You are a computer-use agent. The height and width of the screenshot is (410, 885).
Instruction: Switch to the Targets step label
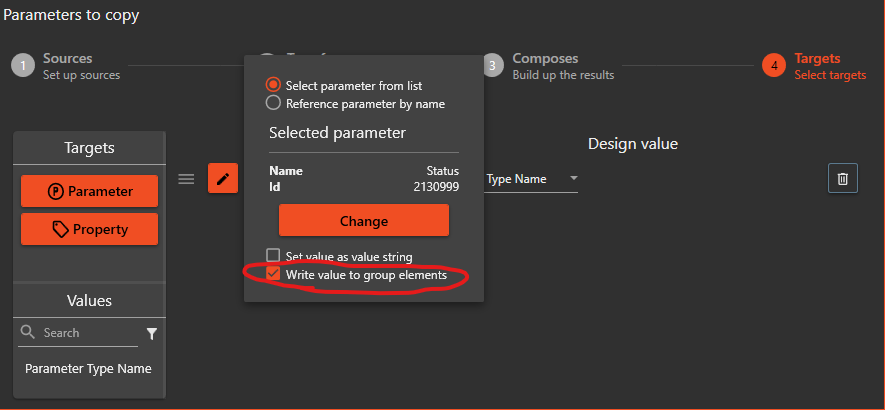pos(817,59)
